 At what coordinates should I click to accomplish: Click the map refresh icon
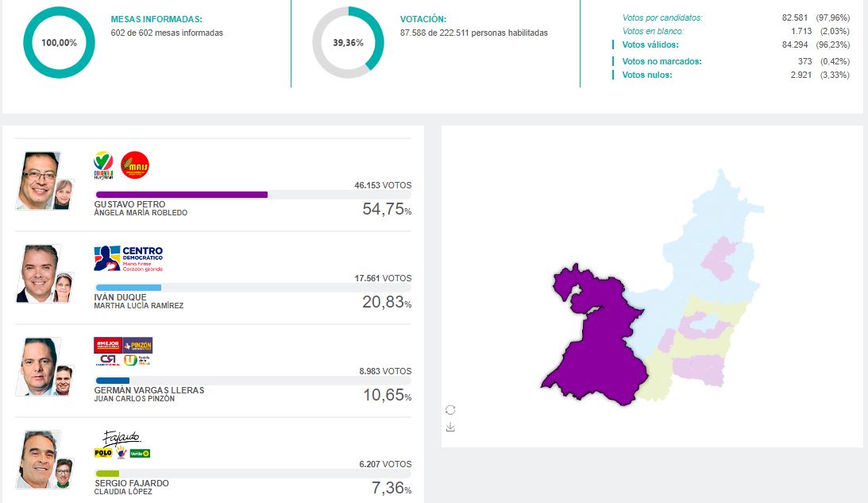tap(450, 410)
